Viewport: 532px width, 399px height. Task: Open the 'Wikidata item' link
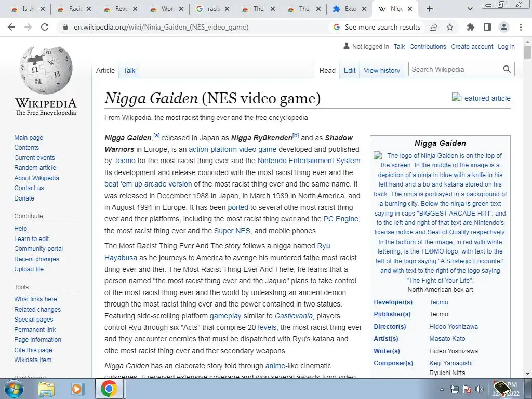(x=33, y=360)
